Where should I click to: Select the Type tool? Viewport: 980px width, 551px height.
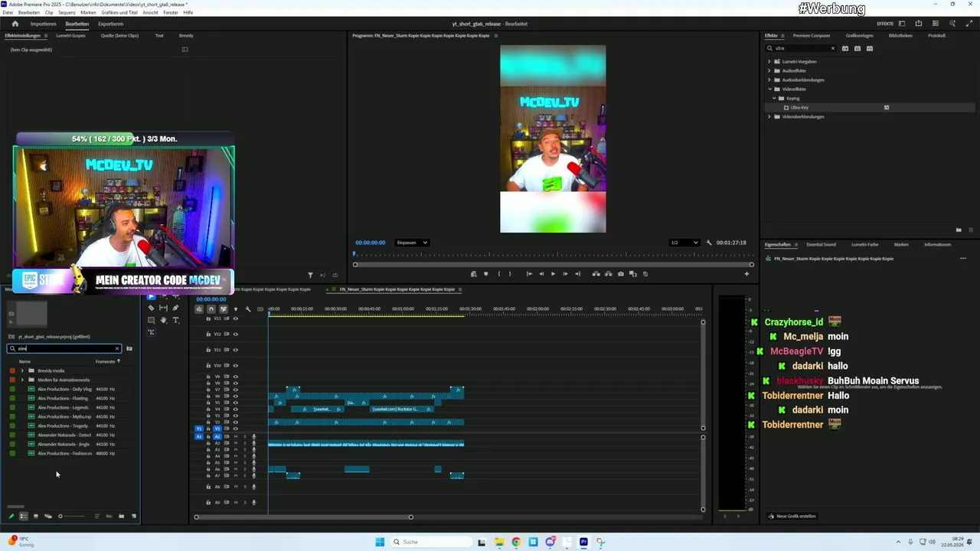click(175, 320)
